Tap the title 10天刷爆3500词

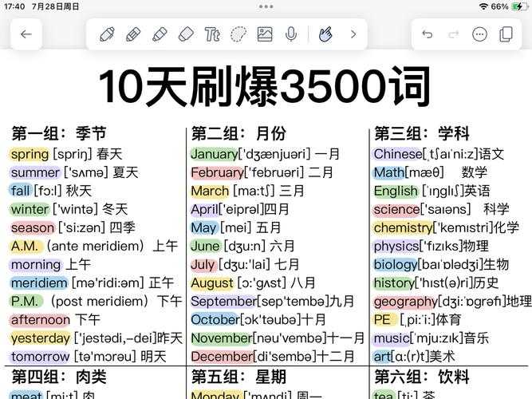265,86
